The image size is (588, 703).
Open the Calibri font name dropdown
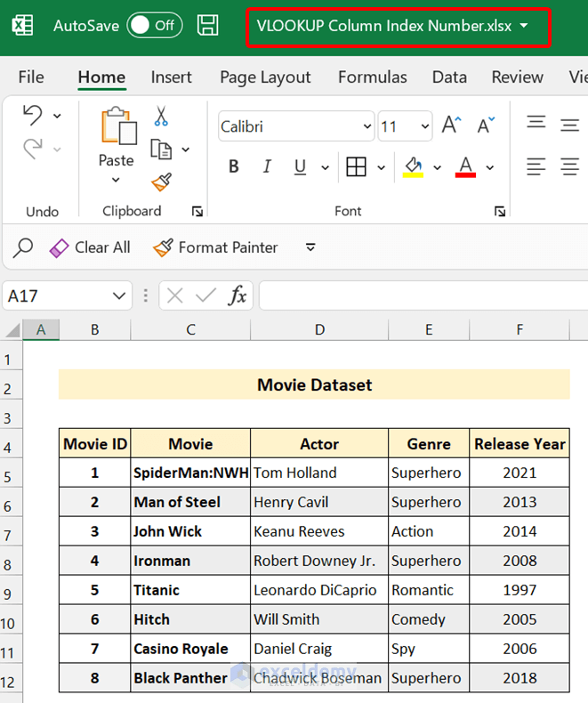[x=367, y=126]
